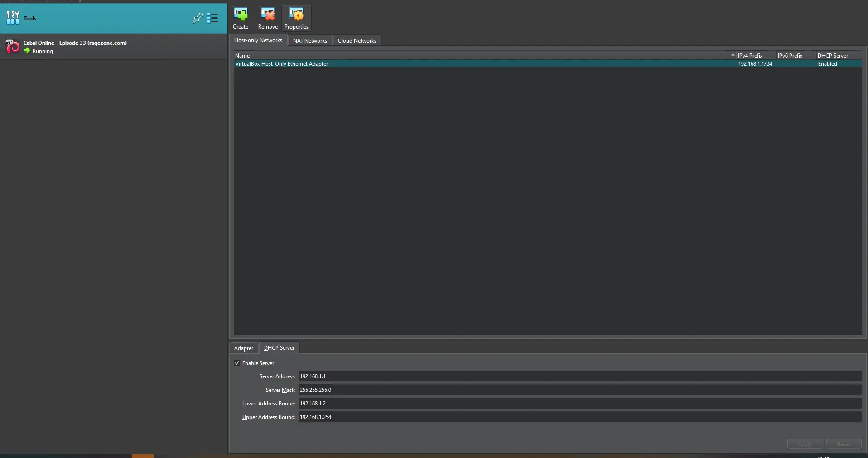Select the Cabal Online - Episode 33 machine name
This screenshot has width=868, height=458.
pyautogui.click(x=75, y=43)
